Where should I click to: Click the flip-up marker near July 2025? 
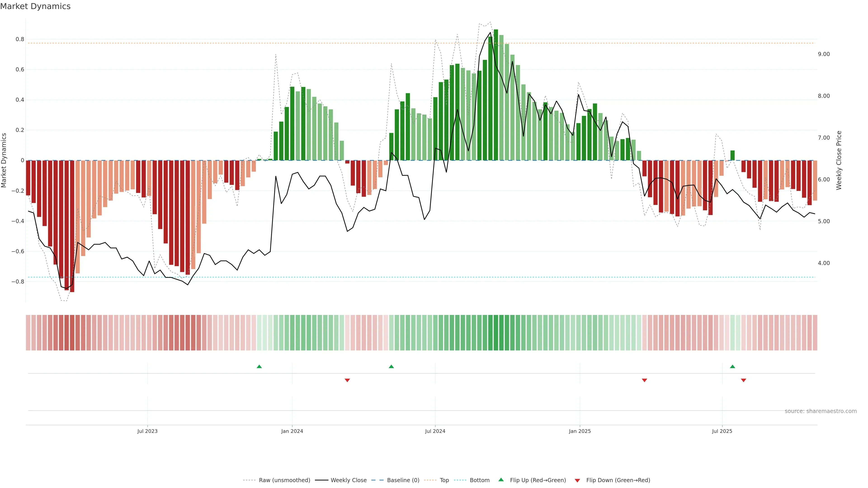coord(733,366)
